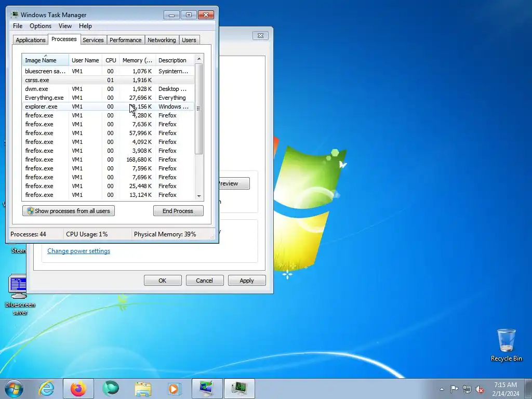Switch to the Performance tab
Image resolution: width=532 pixels, height=399 pixels.
(x=125, y=40)
